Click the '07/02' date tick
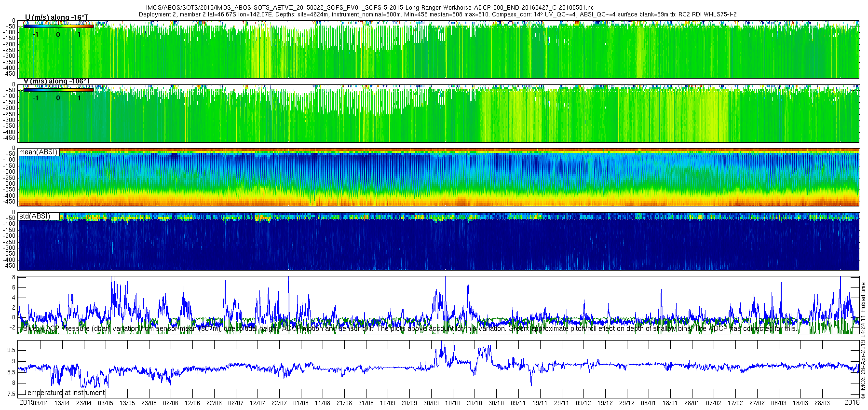This screenshot has width=868, height=410. coord(714,403)
